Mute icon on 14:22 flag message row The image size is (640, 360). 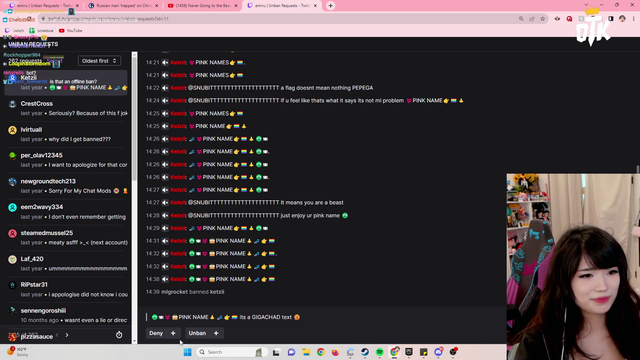[165, 88]
